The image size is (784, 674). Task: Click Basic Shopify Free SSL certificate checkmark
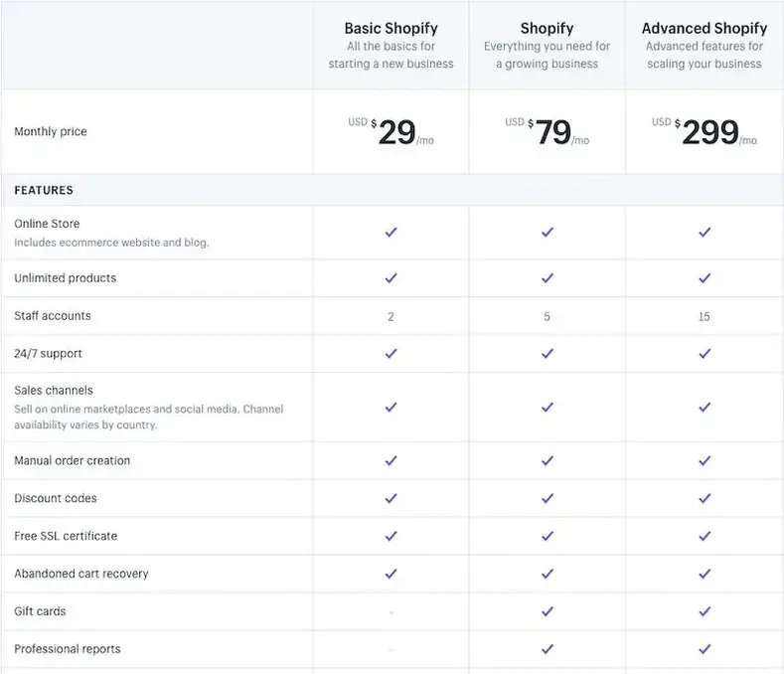tap(391, 536)
